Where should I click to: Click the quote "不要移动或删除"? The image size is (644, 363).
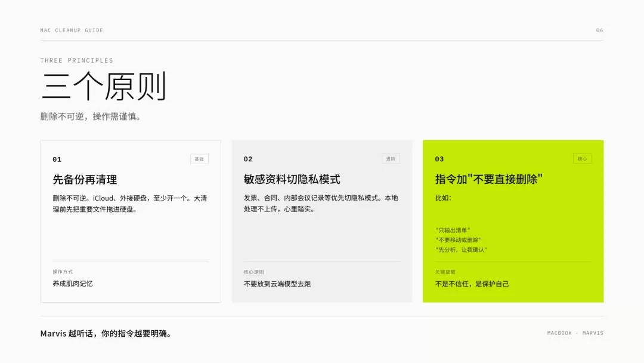(459, 240)
